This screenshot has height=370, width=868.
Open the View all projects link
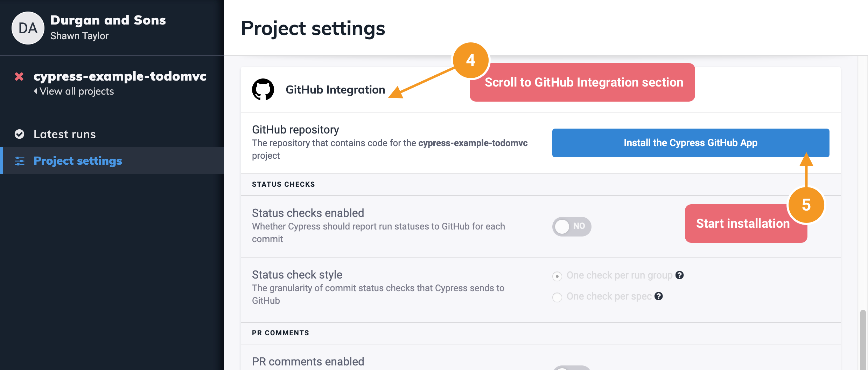[77, 91]
